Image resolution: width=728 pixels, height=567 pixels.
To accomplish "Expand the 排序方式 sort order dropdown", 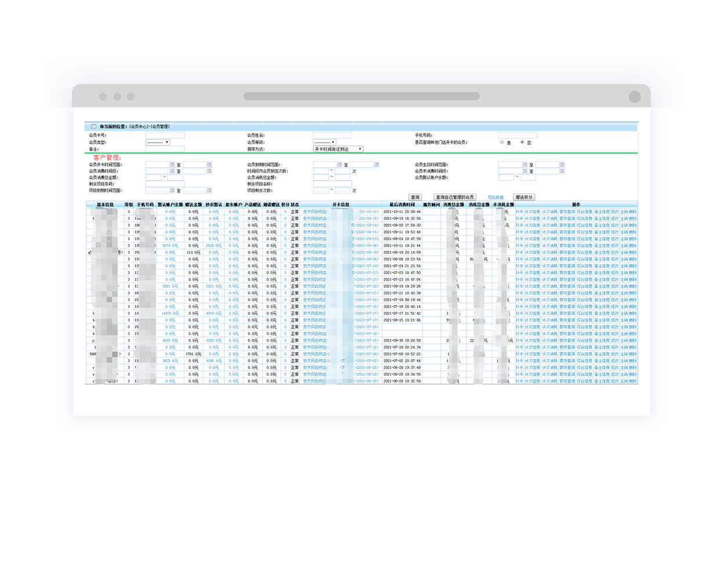I will [x=338, y=149].
